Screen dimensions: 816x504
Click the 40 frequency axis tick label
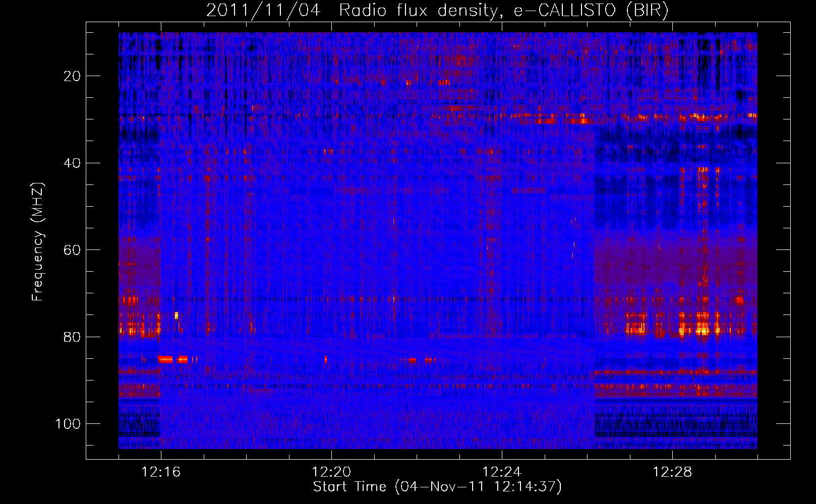click(x=73, y=163)
